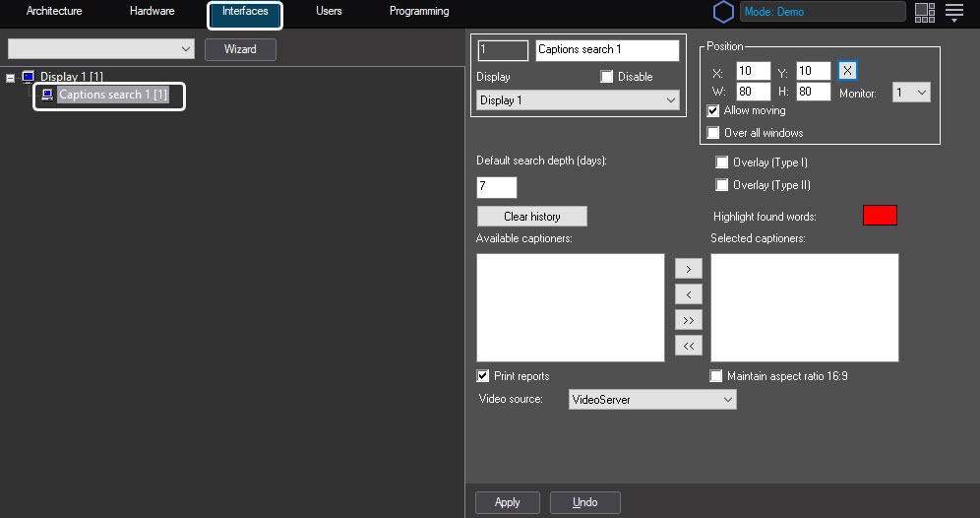The height and width of the screenshot is (518, 980).
Task: Open the Display 1 parent dropdown
Action: click(579, 100)
